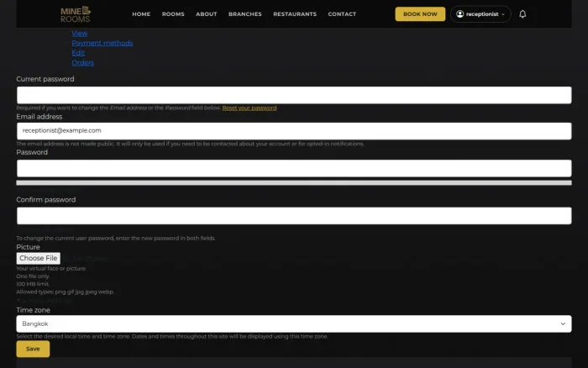Open RESTAURANTS in the navbar
The image size is (588, 368).
click(295, 14)
